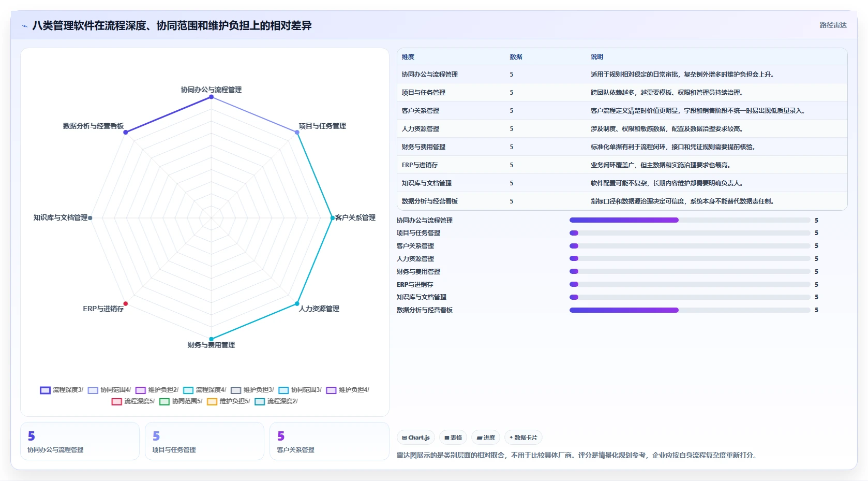Click the Chart.js tag pill
Screen dimensions: 868x481
pyautogui.click(x=416, y=438)
